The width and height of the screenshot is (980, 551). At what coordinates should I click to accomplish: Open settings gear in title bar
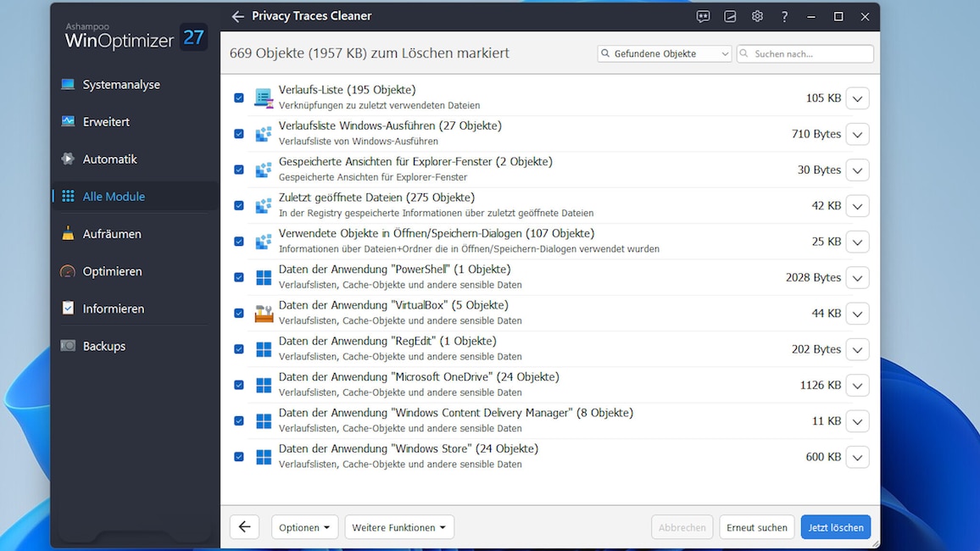(x=757, y=17)
